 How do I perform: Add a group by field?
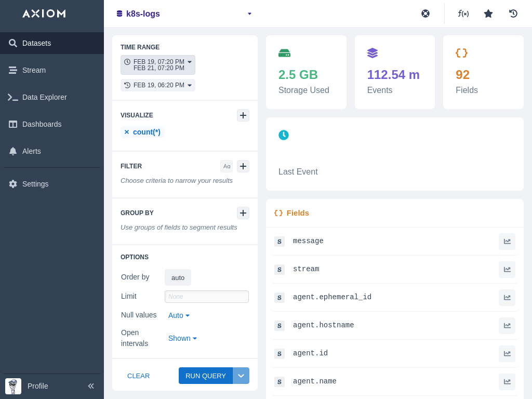click(x=243, y=213)
